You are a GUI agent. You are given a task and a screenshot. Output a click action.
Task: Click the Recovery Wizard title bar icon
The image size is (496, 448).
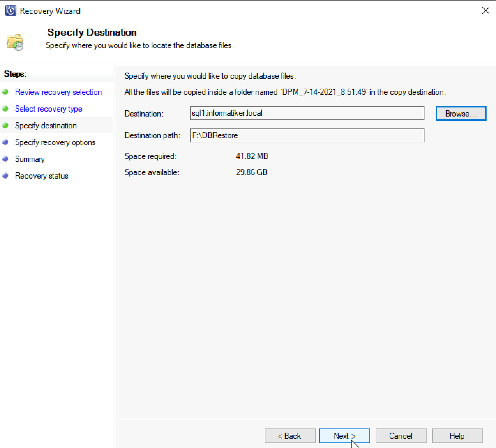point(10,11)
